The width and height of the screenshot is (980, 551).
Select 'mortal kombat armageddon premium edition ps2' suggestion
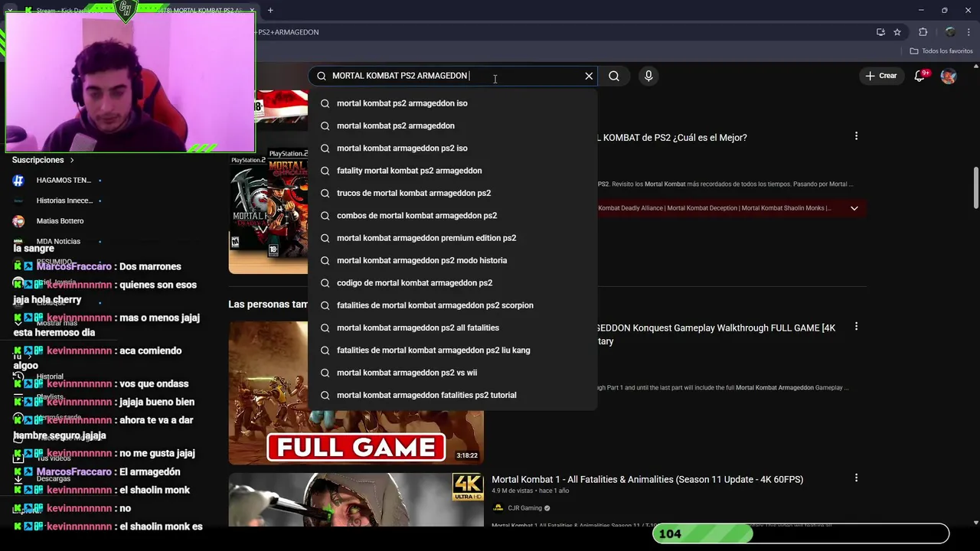(452, 238)
